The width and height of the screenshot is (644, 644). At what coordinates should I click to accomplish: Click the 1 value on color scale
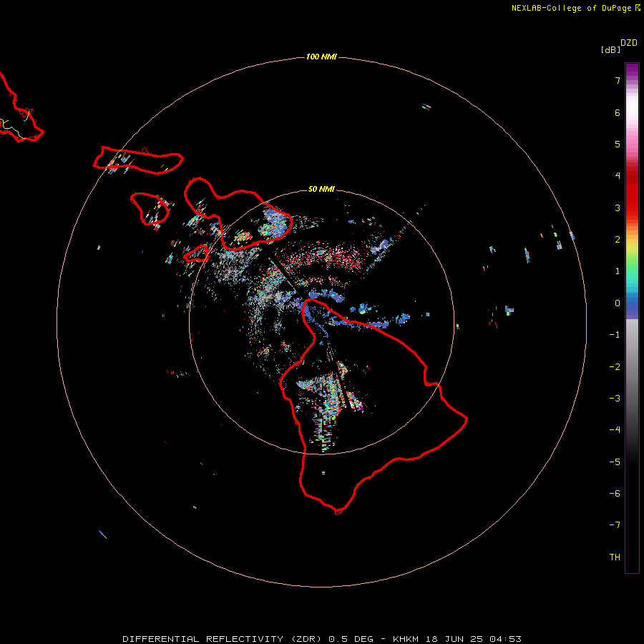click(618, 271)
